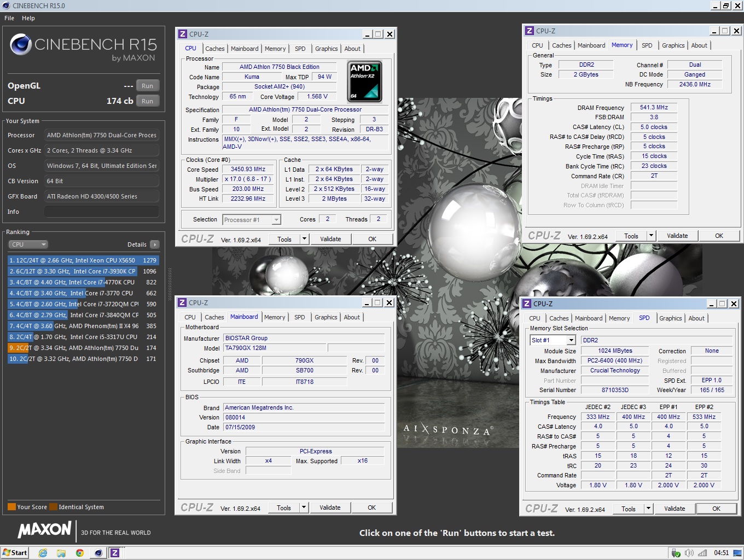Click the Cinebench title bar icon
Image resolution: width=744 pixels, height=560 pixels.
point(6,5)
